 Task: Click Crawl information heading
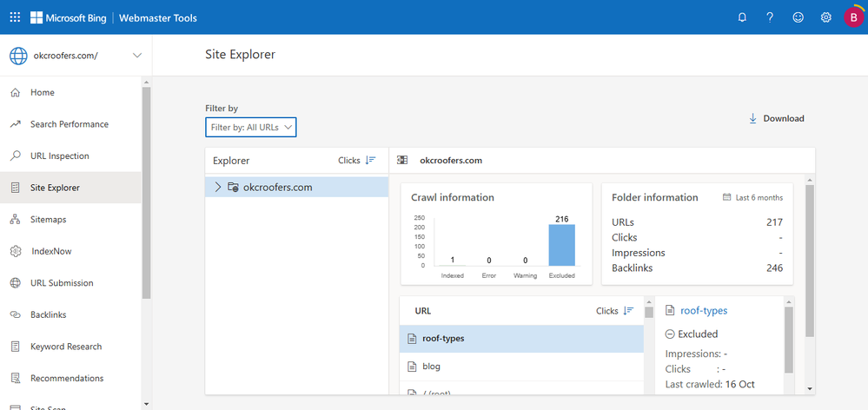tap(453, 197)
